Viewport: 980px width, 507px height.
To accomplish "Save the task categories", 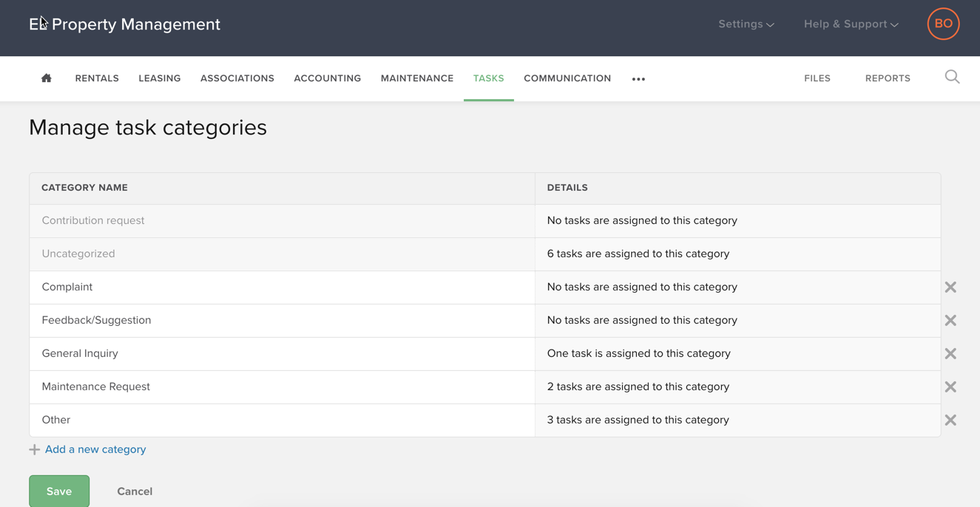I will 58,491.
